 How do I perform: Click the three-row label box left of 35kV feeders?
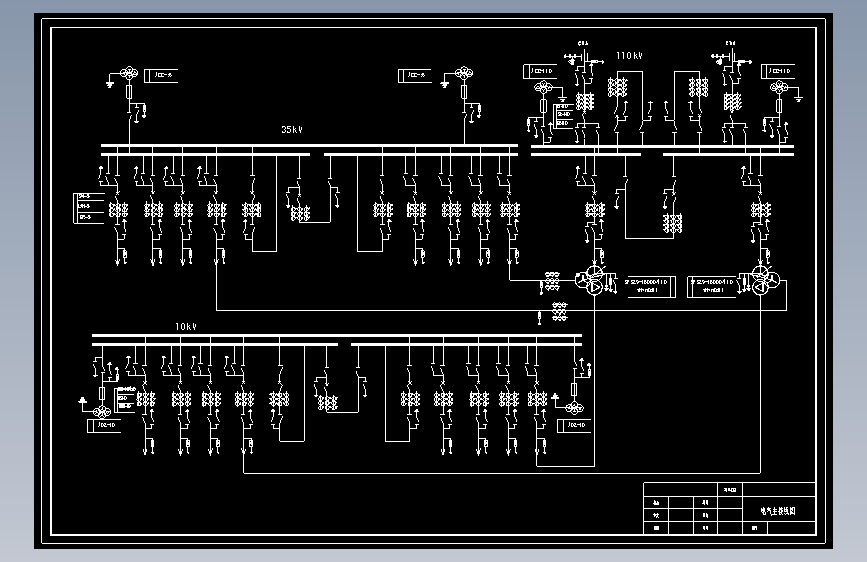[88, 208]
